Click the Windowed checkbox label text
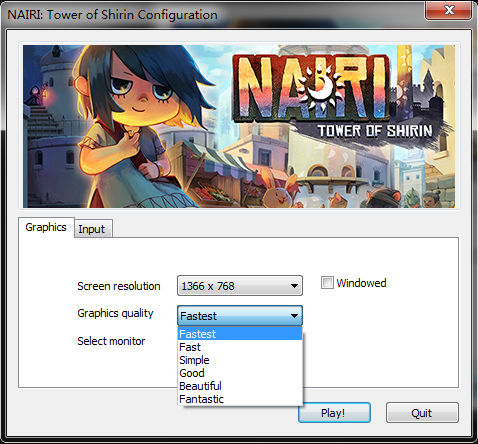This screenshot has height=444, width=478. [x=361, y=283]
